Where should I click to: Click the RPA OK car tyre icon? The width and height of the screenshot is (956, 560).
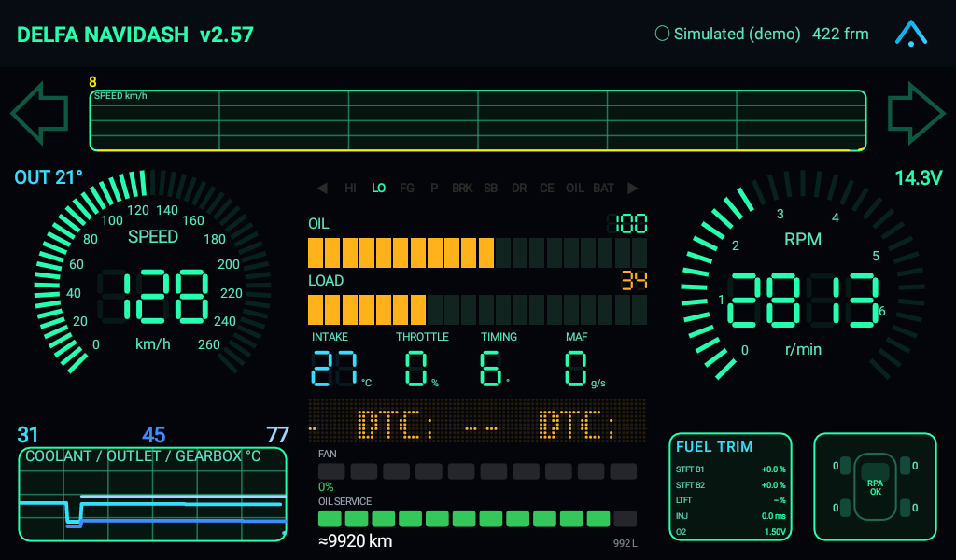[875, 487]
